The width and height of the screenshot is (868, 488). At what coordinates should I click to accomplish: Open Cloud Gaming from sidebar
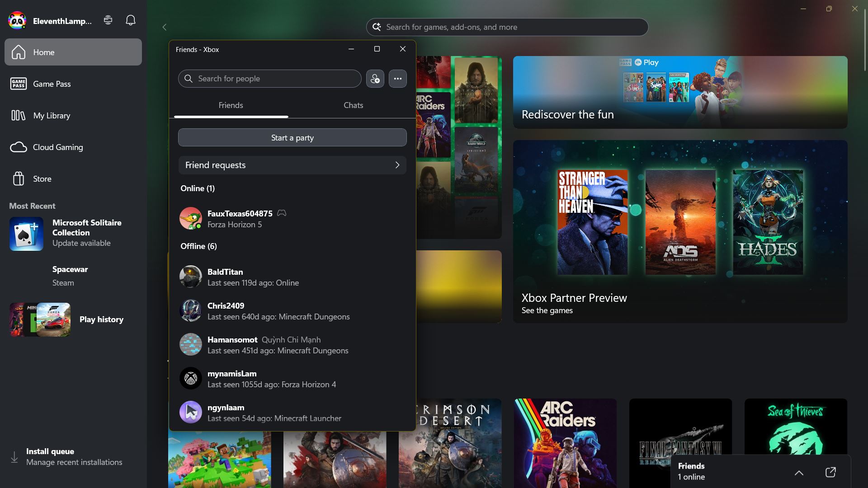tap(58, 147)
